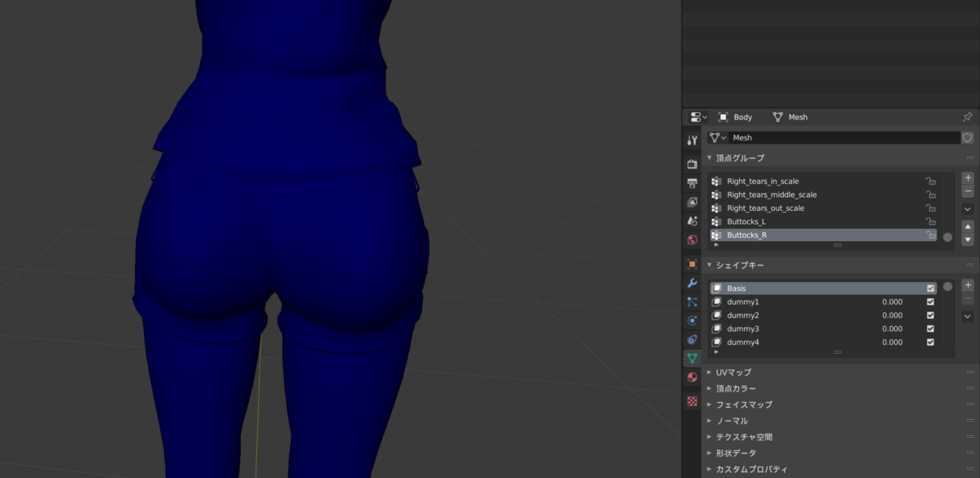980x478 pixels.
Task: Select the Right_tears_out_scale vertex group
Action: pyautogui.click(x=824, y=208)
